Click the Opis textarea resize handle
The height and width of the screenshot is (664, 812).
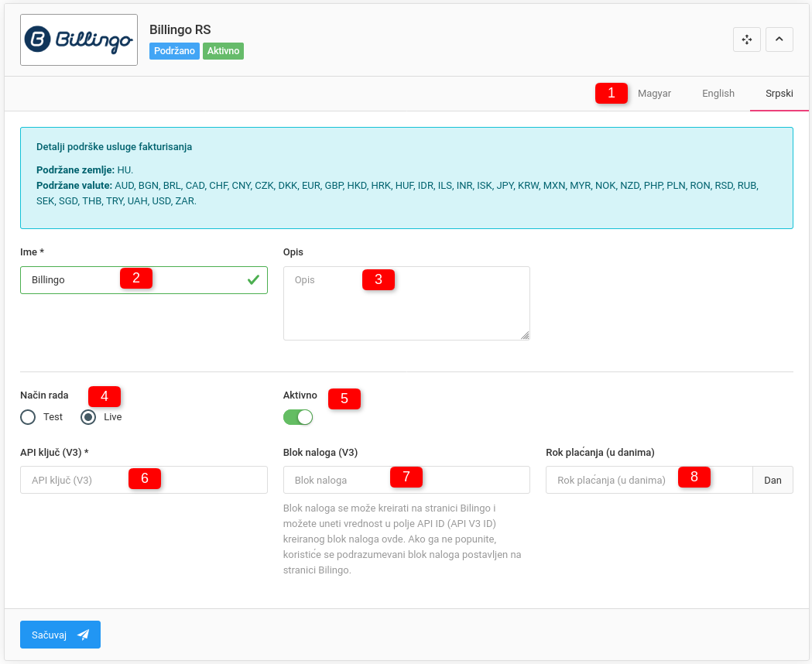pyautogui.click(x=525, y=335)
